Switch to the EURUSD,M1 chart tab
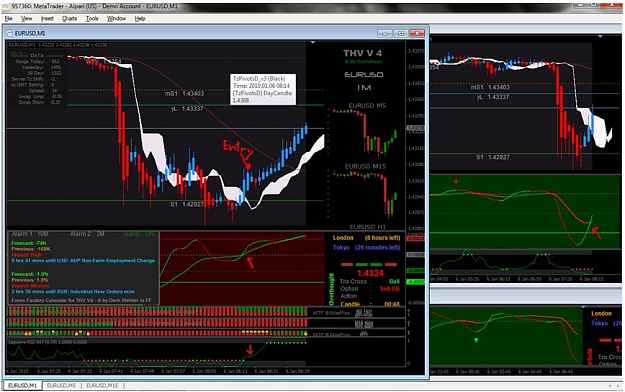The image size is (625, 392). click(x=22, y=386)
